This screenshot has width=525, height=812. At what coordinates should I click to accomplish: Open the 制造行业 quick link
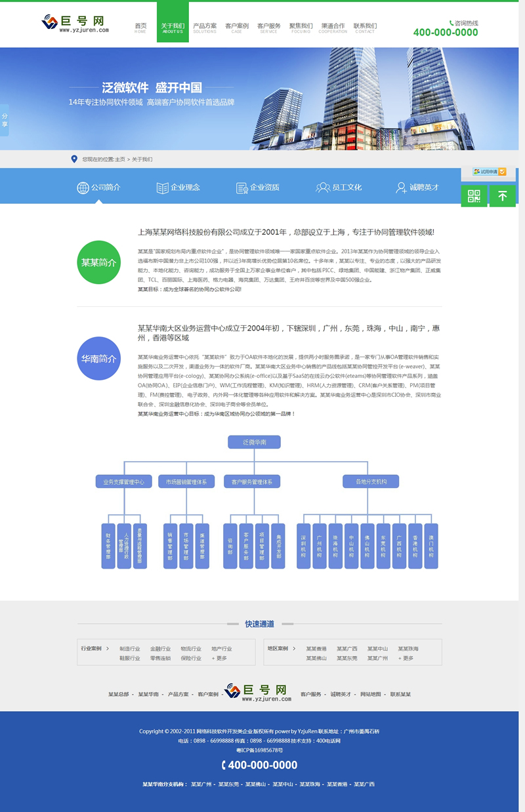pos(129,649)
